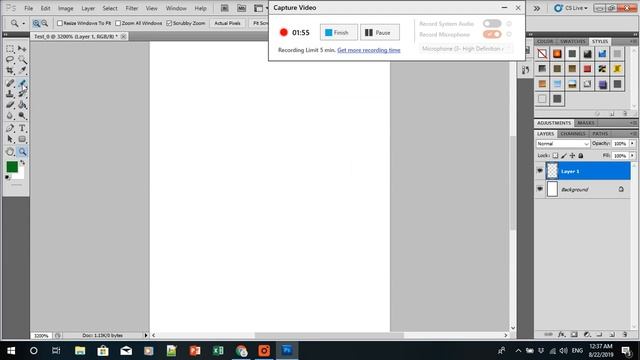Click the Zoom In option icon
640x360 pixels.
(x=36, y=24)
